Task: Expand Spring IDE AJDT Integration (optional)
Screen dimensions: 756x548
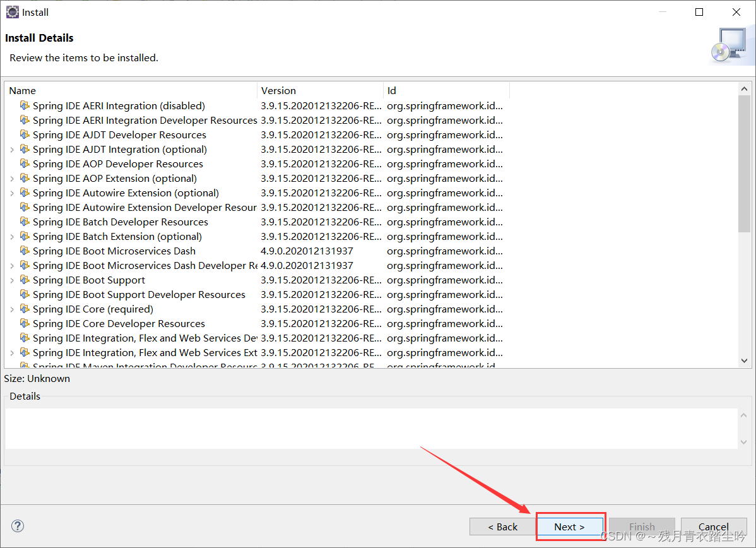Action: (x=12, y=150)
